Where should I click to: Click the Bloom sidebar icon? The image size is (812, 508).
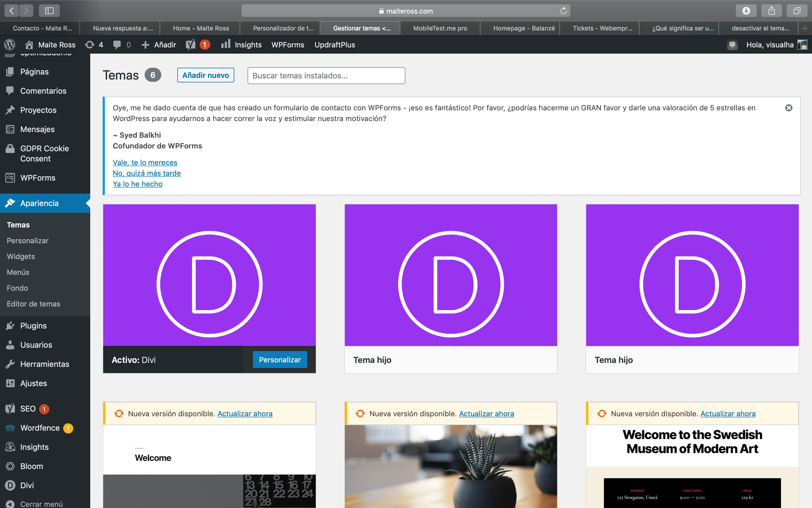(10, 466)
